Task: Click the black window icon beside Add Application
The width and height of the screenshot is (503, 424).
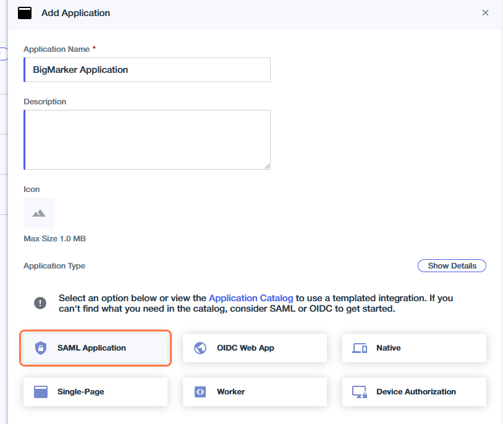Action: (x=25, y=13)
